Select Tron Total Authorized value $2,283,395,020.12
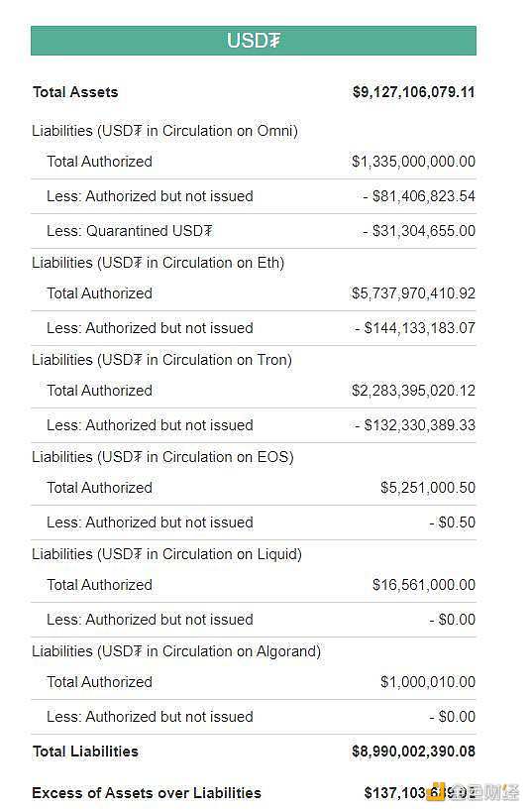This screenshot has height=812, width=530. [x=413, y=390]
